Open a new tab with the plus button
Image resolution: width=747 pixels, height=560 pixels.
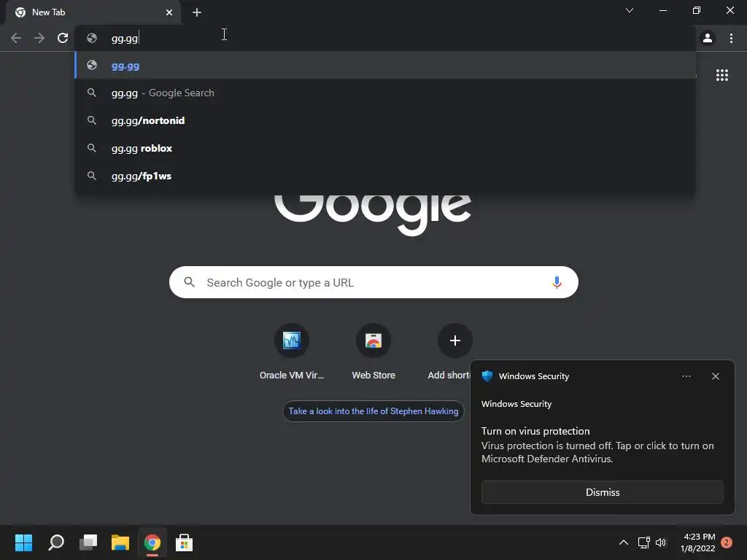[197, 12]
